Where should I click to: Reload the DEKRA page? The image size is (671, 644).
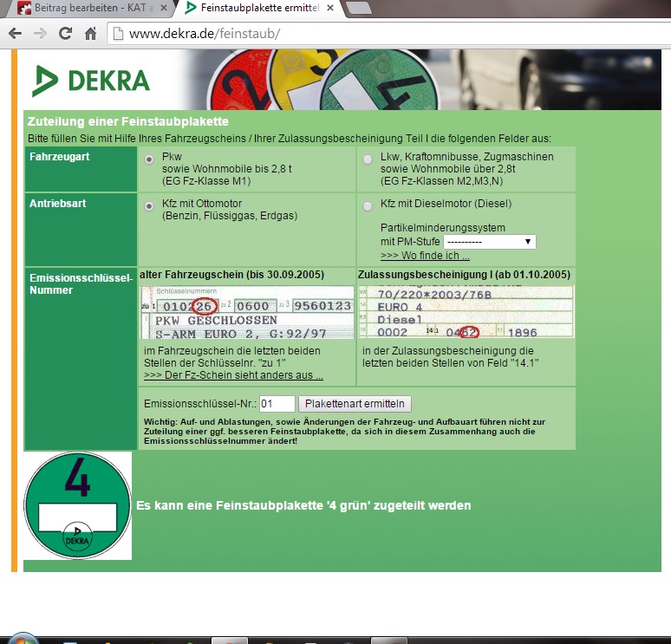click(65, 35)
